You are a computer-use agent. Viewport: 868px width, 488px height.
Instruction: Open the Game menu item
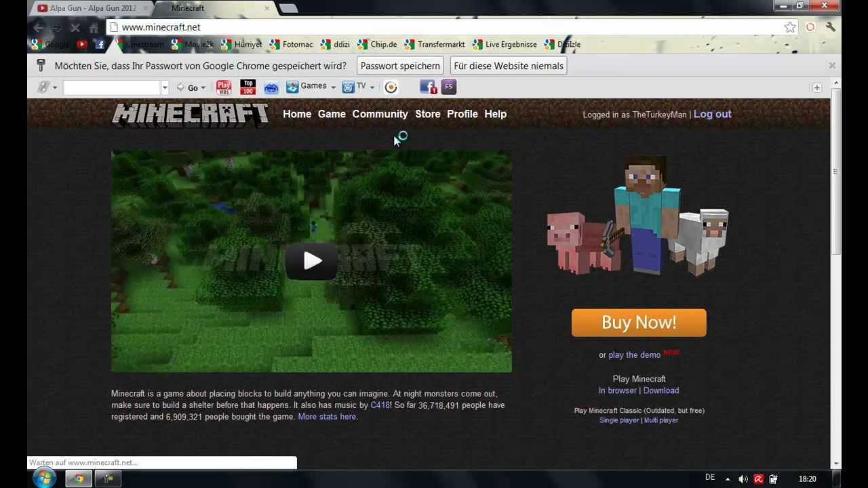(332, 114)
